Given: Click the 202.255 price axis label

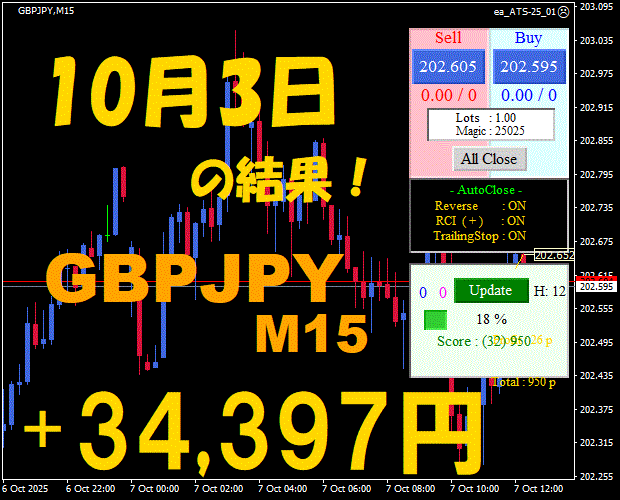Looking at the screenshot, I should point(596,476).
